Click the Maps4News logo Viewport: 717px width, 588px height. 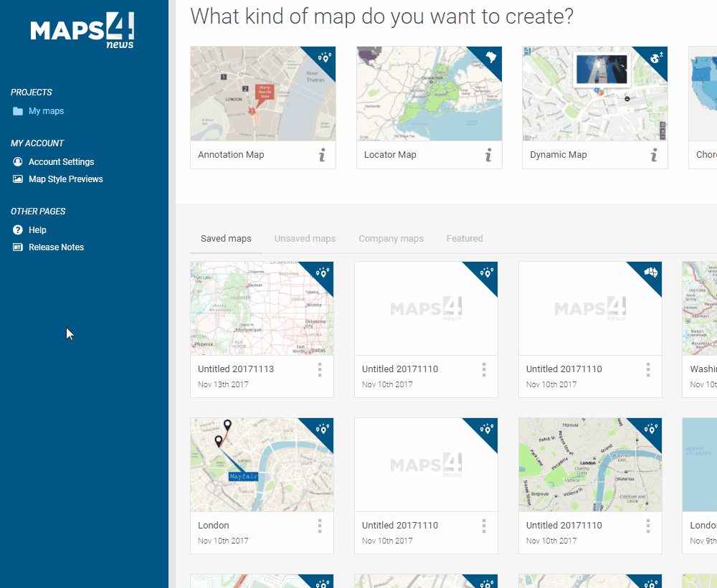coord(82,30)
